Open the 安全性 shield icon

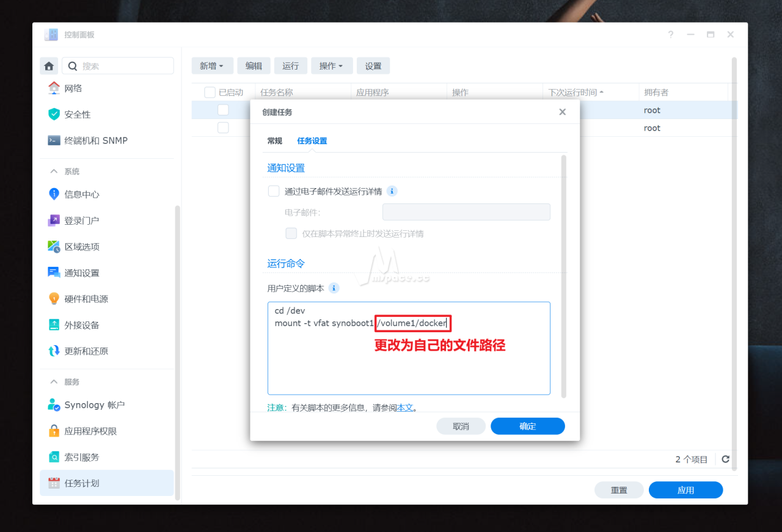click(54, 114)
